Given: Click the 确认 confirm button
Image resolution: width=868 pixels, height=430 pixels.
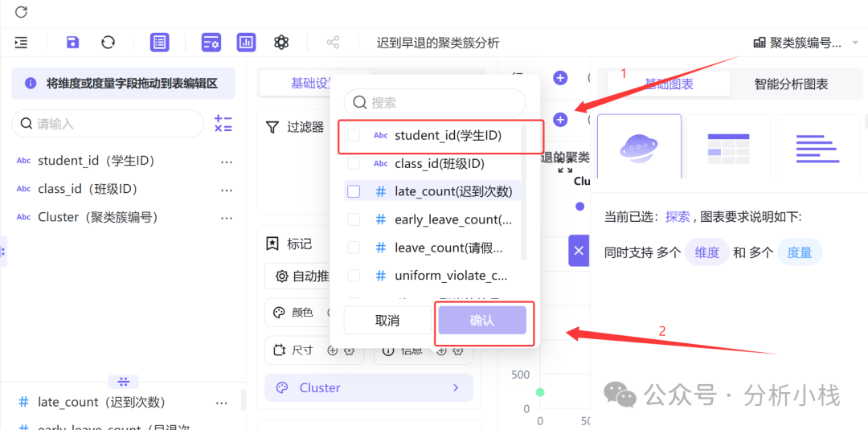Looking at the screenshot, I should tap(482, 321).
